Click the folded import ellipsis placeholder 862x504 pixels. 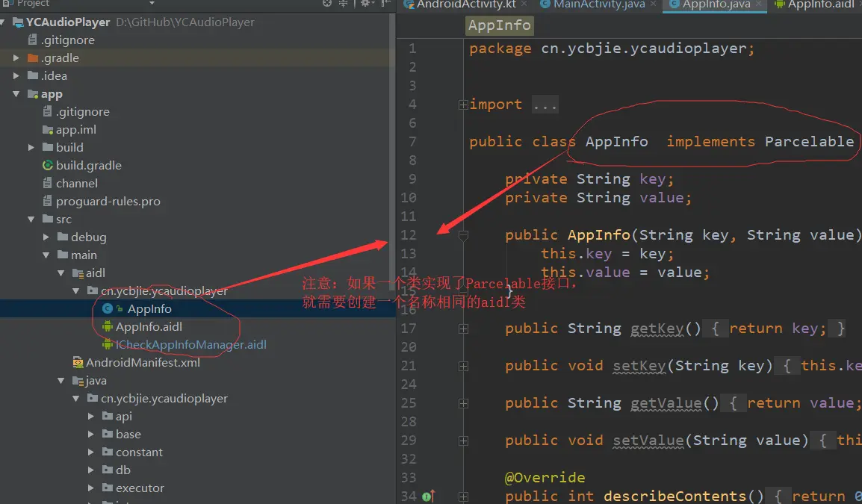tap(545, 105)
